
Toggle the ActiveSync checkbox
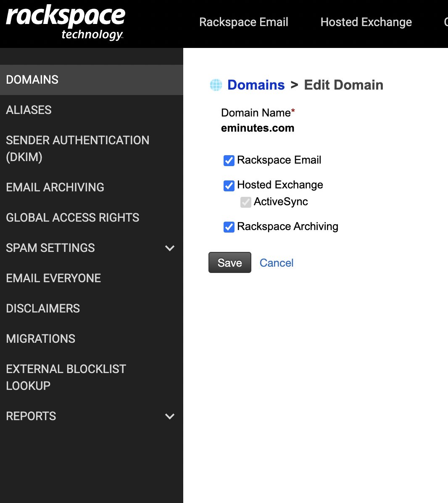[x=246, y=202]
